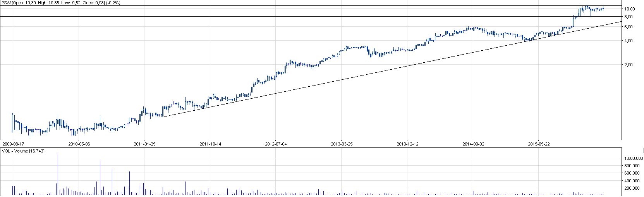
Task: Select the 2012-07-04 date label
Action: tap(276, 144)
